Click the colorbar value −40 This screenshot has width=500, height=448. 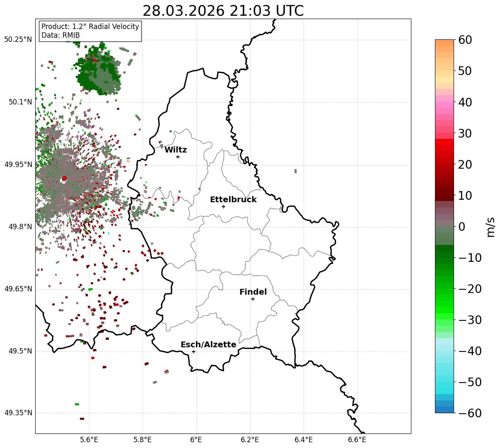pyautogui.click(x=470, y=351)
